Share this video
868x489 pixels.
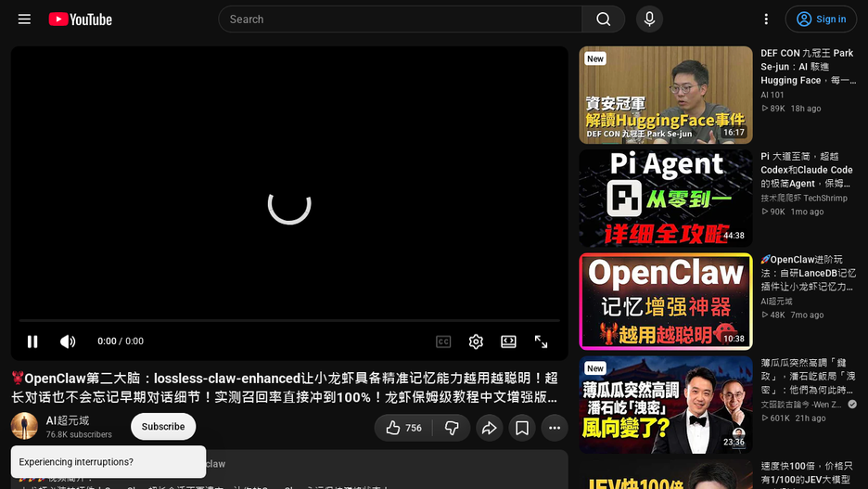[490, 428]
